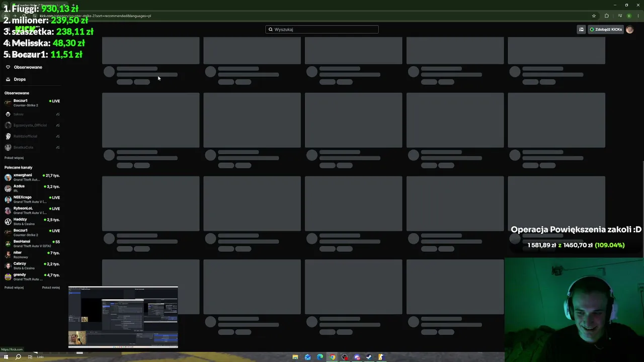
Task: Open recommended channel RybsonLoL
Action: tap(32, 211)
